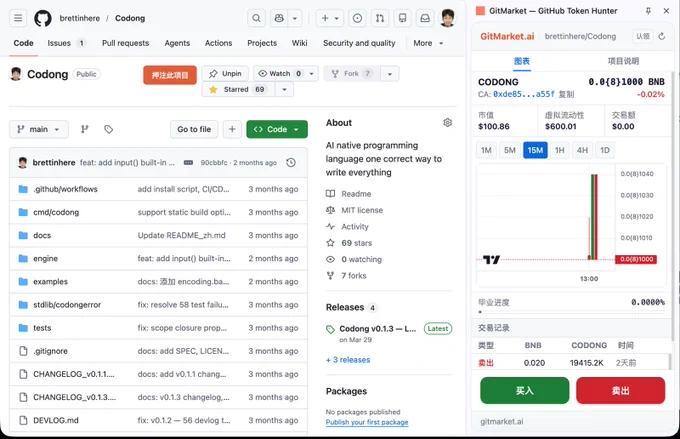Click the 认领 claim button
This screenshot has width=680, height=439.
(643, 36)
